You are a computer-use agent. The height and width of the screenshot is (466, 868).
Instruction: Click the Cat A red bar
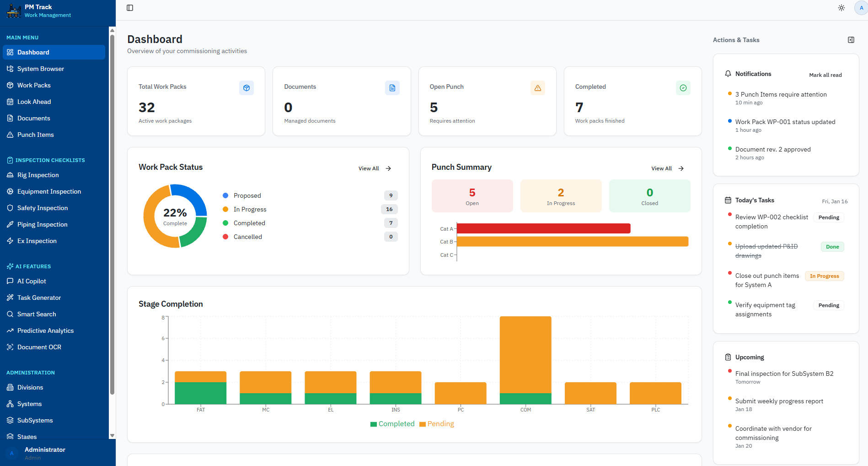544,228
